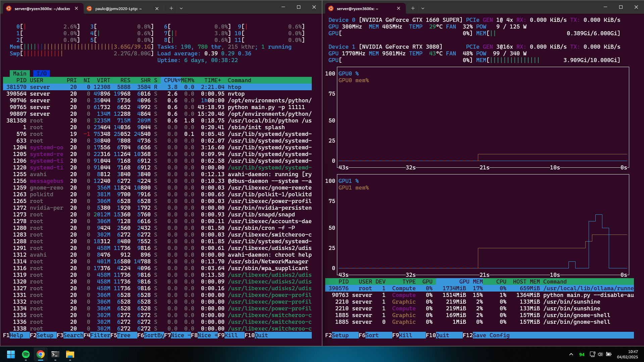Click the Chrome taskbar icon
Image resolution: width=644 pixels, height=362 pixels.
(x=41, y=354)
